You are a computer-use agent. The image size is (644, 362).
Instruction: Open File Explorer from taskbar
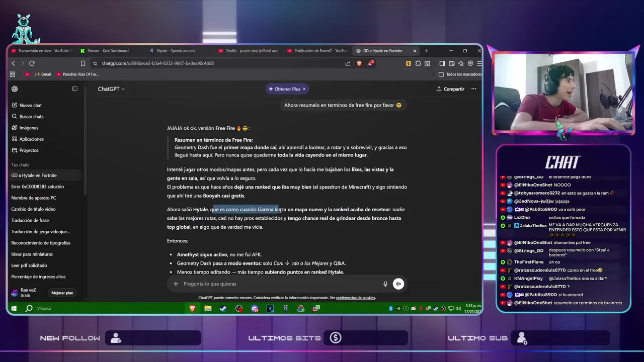[208, 308]
